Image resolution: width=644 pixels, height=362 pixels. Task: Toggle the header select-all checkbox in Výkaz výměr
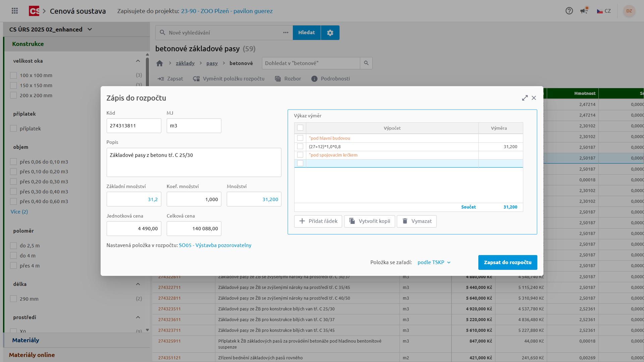coord(300,128)
